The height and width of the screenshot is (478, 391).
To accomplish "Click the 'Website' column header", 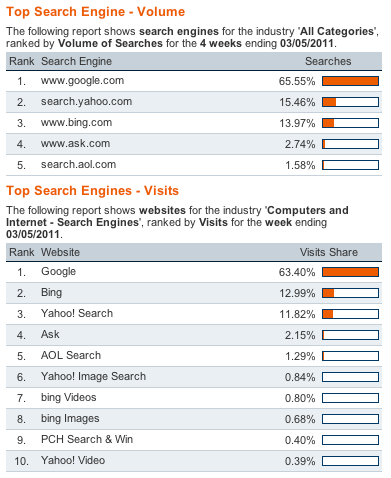I will (x=60, y=252).
